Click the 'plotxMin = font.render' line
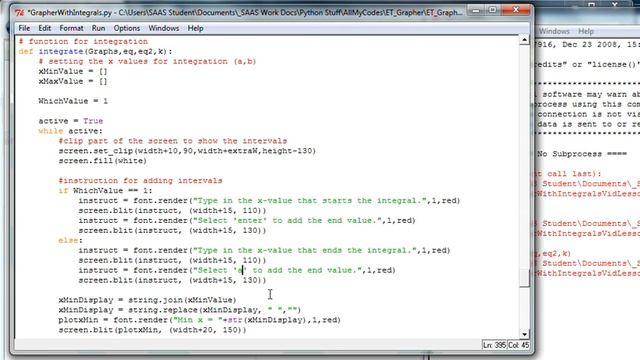The width and height of the screenshot is (640, 360). click(x=200, y=320)
